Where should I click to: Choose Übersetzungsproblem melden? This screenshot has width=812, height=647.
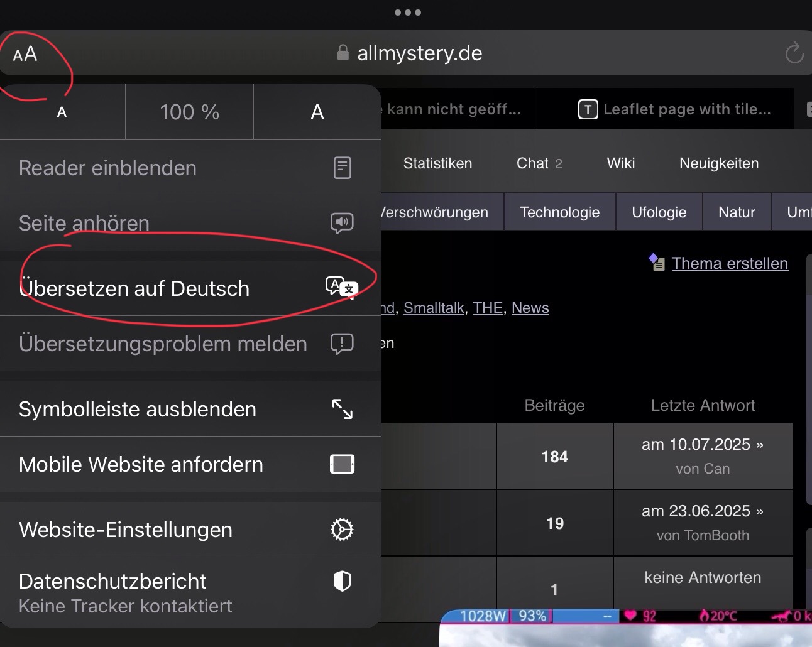(190, 344)
